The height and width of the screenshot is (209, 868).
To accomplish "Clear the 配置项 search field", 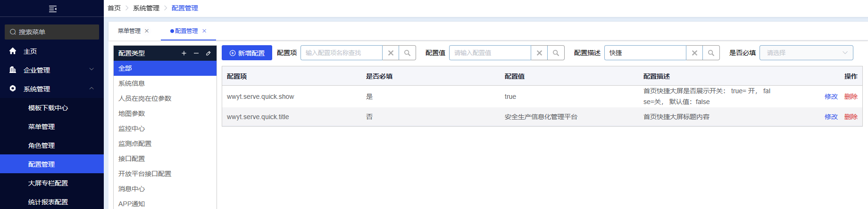I will 391,53.
